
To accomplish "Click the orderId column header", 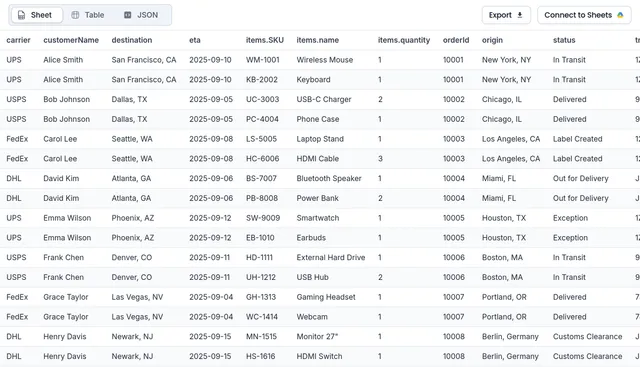I will [456, 40].
